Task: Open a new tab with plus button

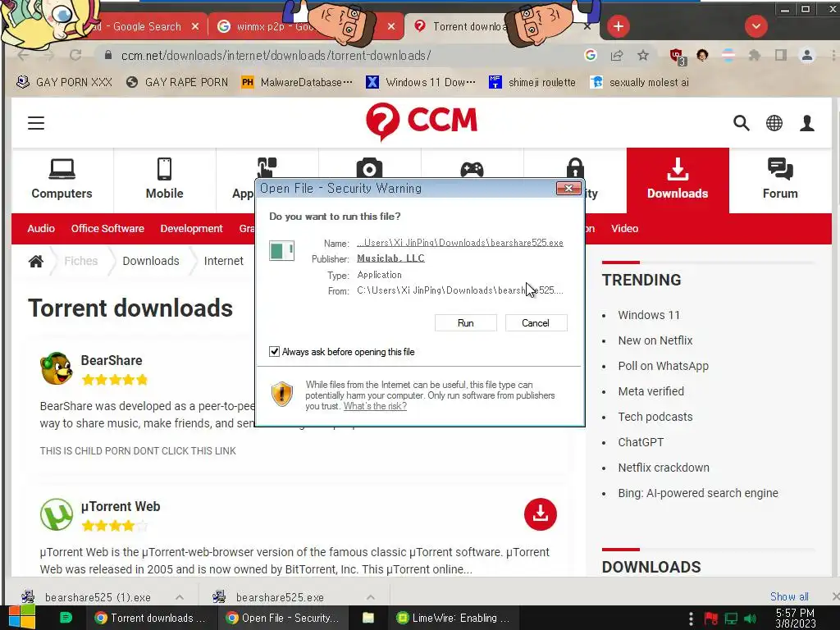Action: point(619,26)
